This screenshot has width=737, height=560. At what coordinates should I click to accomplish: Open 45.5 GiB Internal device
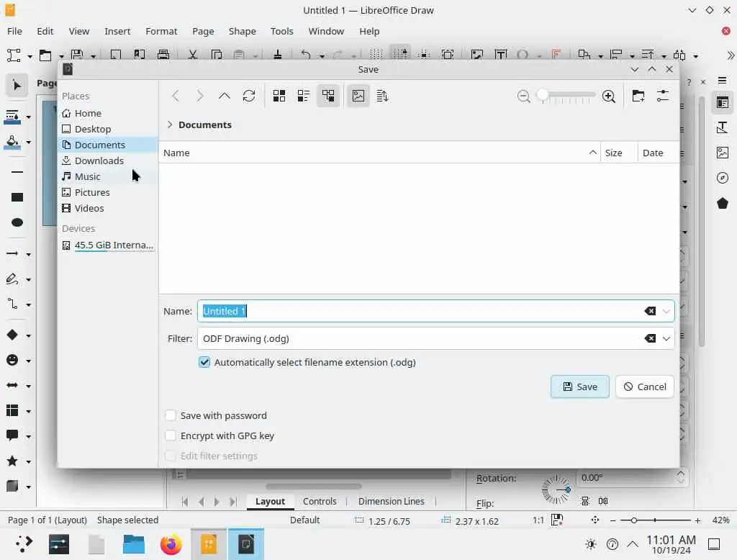pyautogui.click(x=108, y=245)
